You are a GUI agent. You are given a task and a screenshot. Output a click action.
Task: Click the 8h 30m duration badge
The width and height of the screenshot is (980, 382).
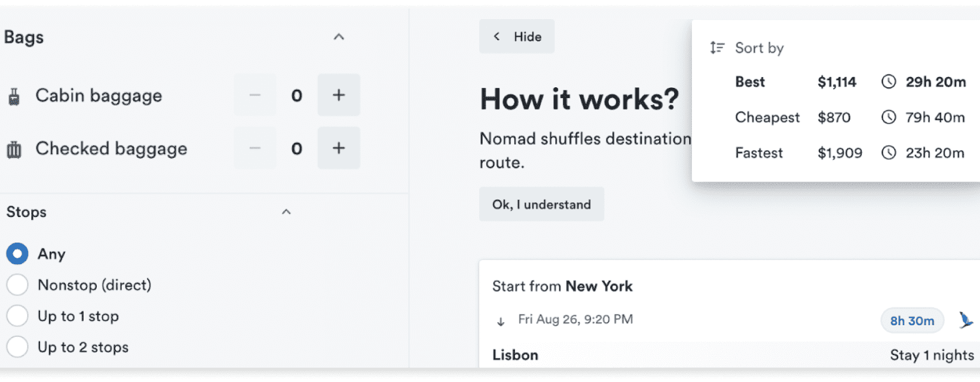(912, 321)
